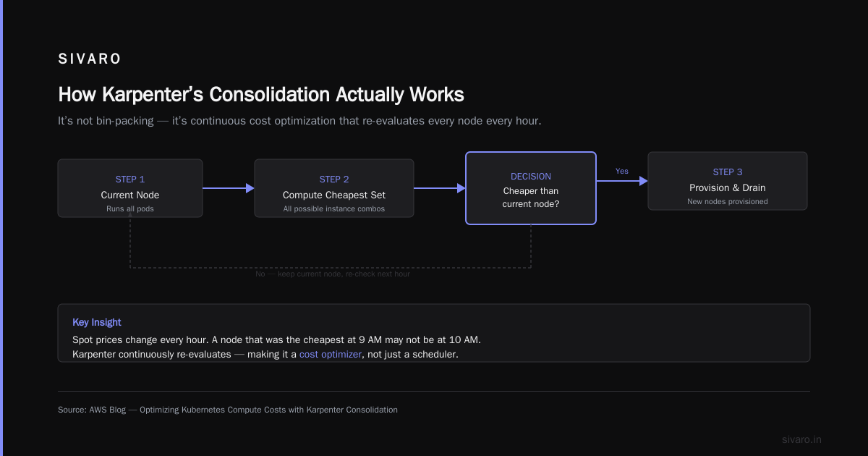Click the sentence about spot prices changing hourly
Image resolution: width=868 pixels, height=456 pixels.
(276, 339)
